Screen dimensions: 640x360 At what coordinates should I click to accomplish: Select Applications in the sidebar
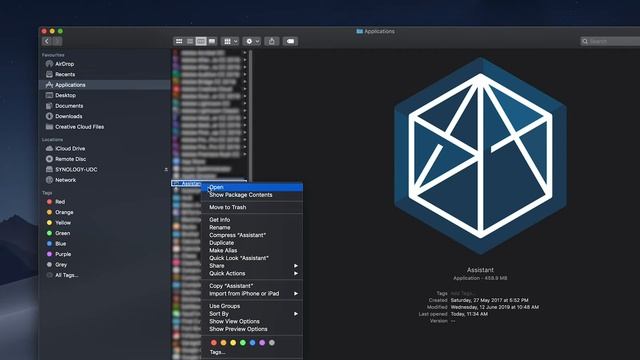pyautogui.click(x=104, y=85)
